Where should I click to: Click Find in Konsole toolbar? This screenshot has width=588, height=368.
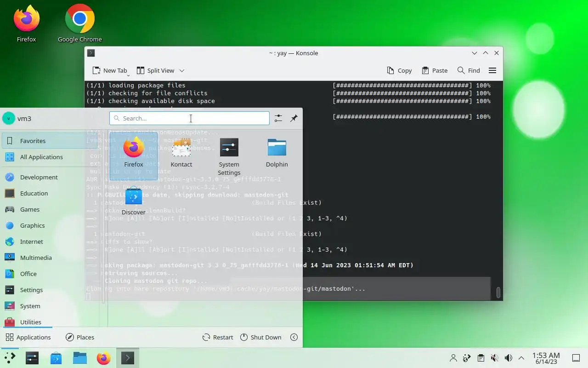coord(469,70)
